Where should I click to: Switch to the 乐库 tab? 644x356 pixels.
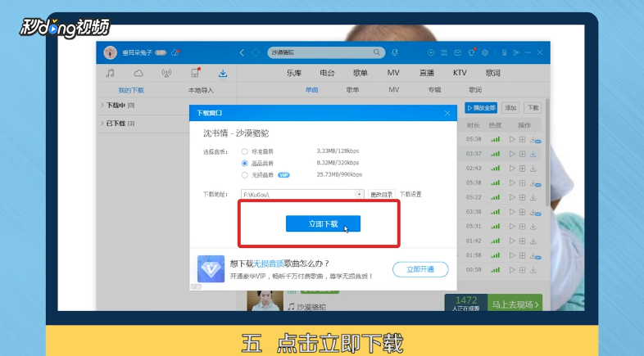click(294, 73)
